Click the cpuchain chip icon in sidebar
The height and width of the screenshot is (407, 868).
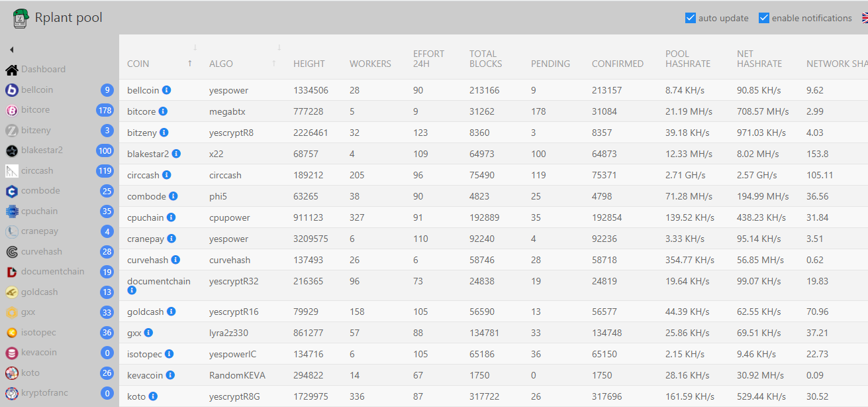pyautogui.click(x=11, y=211)
